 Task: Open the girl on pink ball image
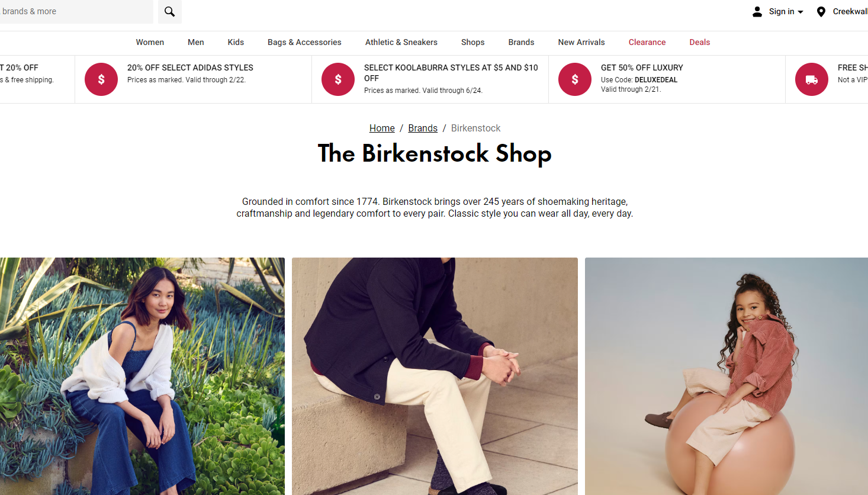(x=726, y=376)
